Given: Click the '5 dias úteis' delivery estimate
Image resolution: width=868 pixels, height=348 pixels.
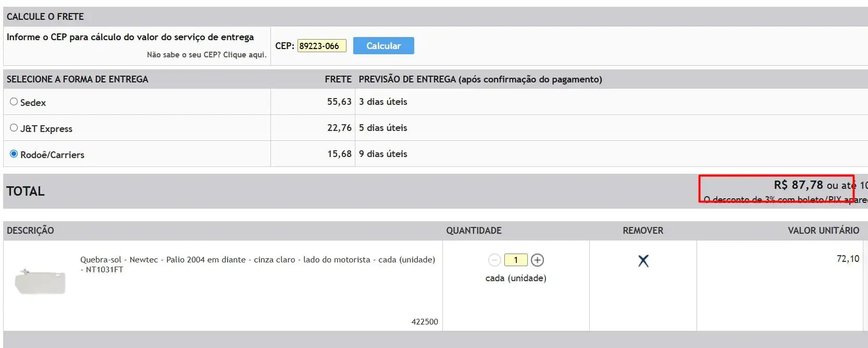Looking at the screenshot, I should coord(383,128).
